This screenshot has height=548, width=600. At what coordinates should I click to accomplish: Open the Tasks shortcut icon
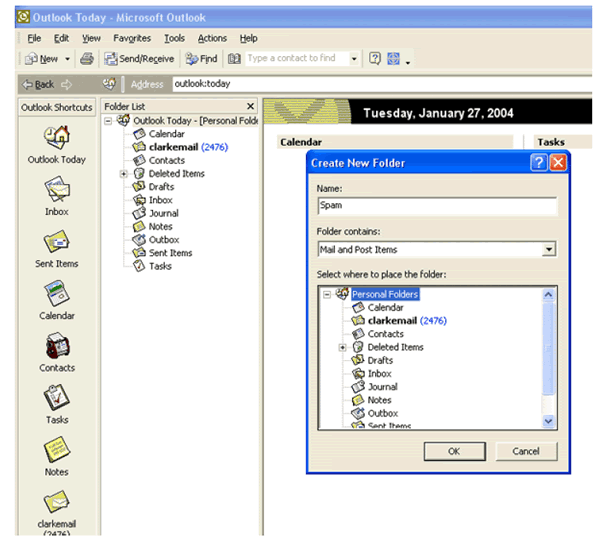point(56,397)
